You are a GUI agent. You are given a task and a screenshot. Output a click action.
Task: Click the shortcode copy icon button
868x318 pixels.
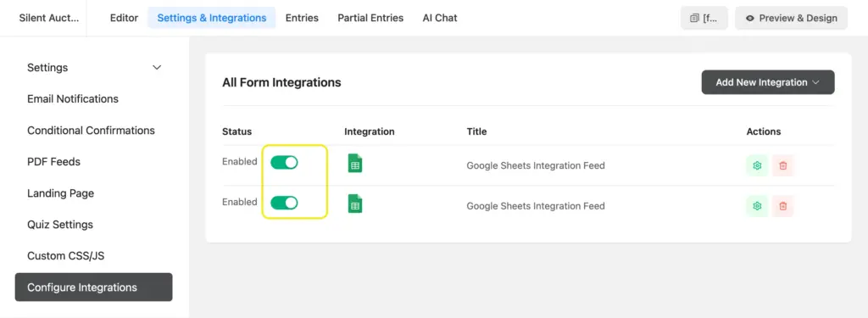point(704,19)
